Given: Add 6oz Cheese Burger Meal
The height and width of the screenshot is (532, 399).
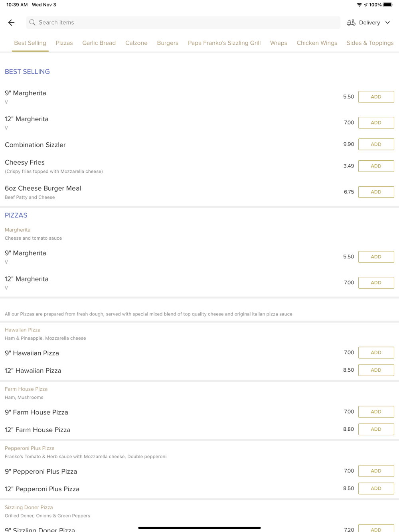Looking at the screenshot, I should [376, 192].
